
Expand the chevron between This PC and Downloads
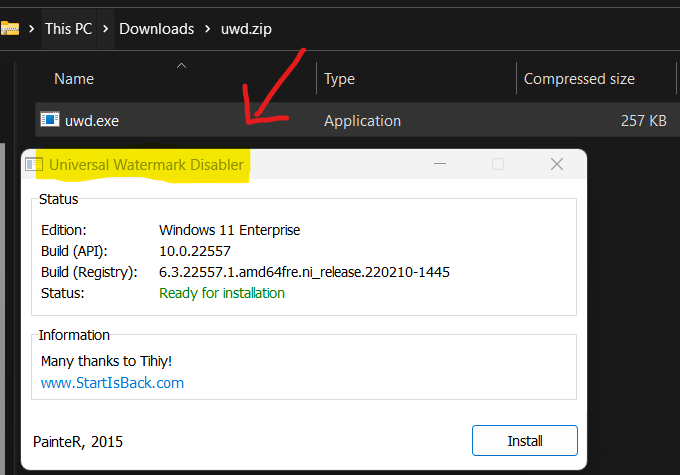(x=107, y=28)
